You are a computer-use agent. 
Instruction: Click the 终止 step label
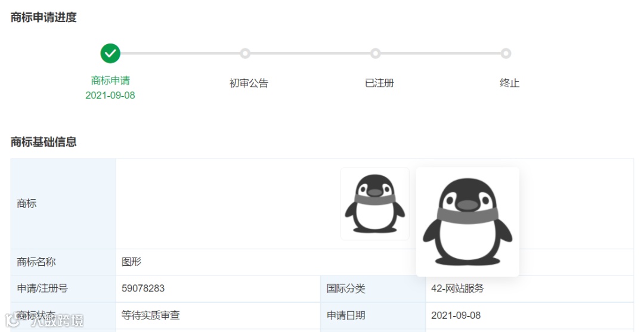[509, 83]
